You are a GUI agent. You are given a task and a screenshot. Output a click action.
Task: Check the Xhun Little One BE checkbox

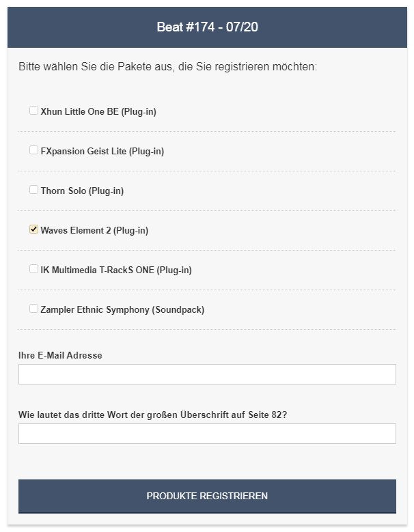33,111
